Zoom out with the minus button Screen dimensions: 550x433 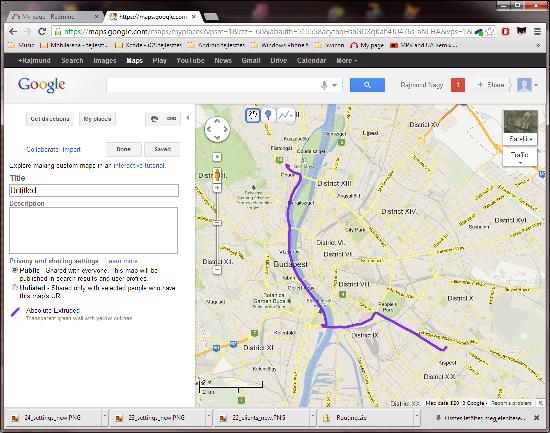(x=217, y=270)
